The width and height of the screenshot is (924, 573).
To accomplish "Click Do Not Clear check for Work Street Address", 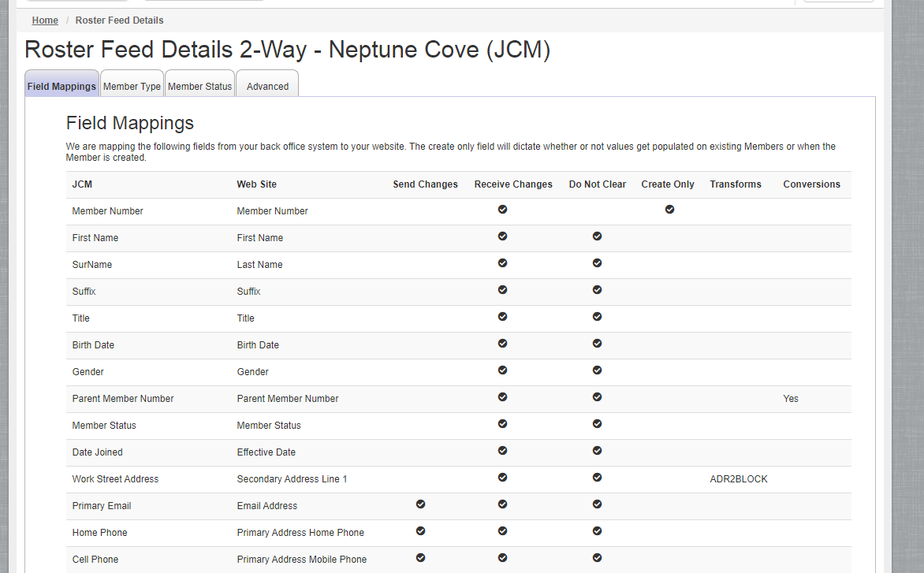I will pos(597,478).
